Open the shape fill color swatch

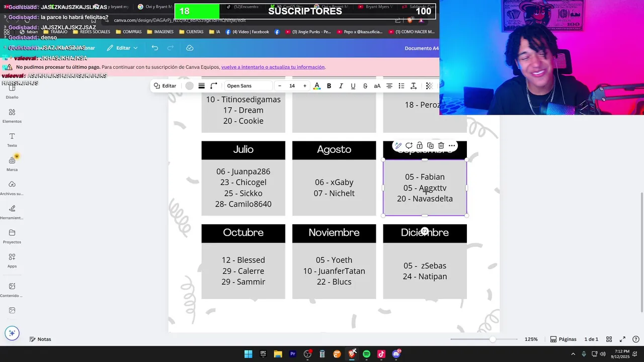tap(189, 86)
